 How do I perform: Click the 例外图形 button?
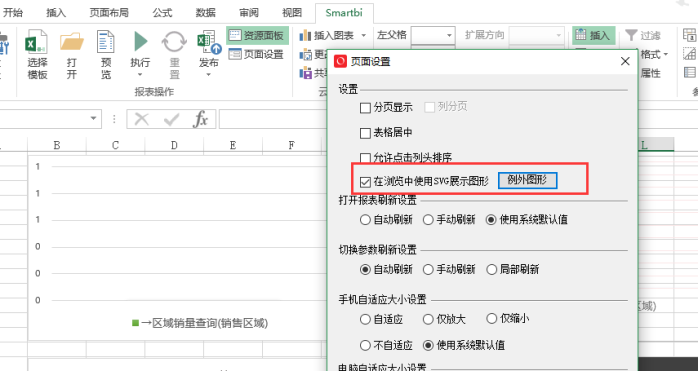527,180
